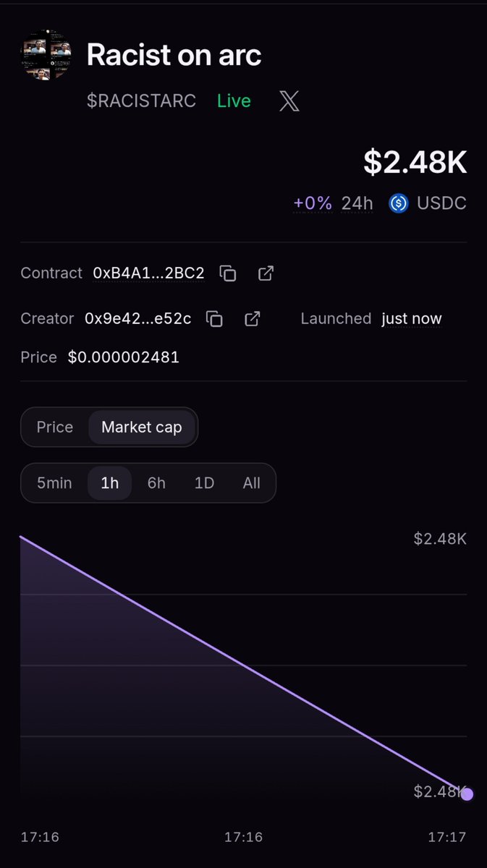Click the 'just now' launch time
The image size is (487, 868).
[x=412, y=319]
